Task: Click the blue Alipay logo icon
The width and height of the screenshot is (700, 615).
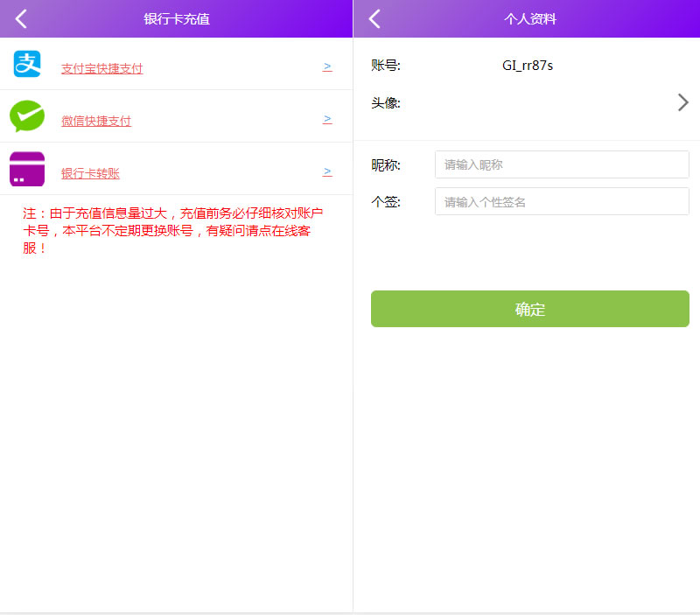Action: click(x=27, y=64)
